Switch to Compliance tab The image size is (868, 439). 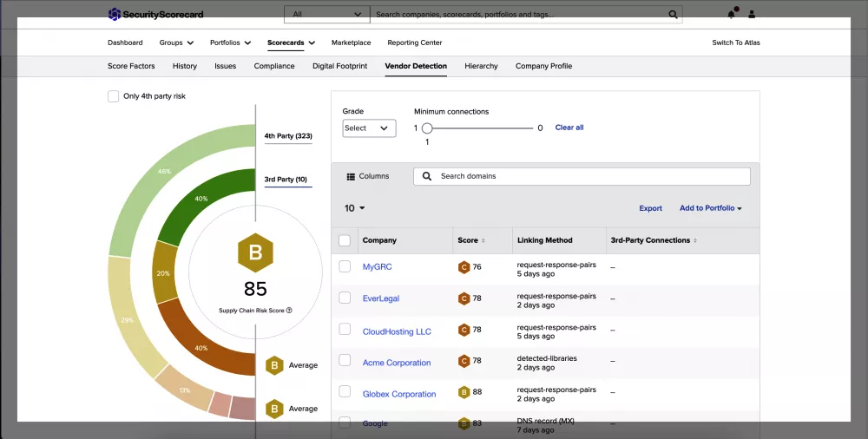point(274,66)
